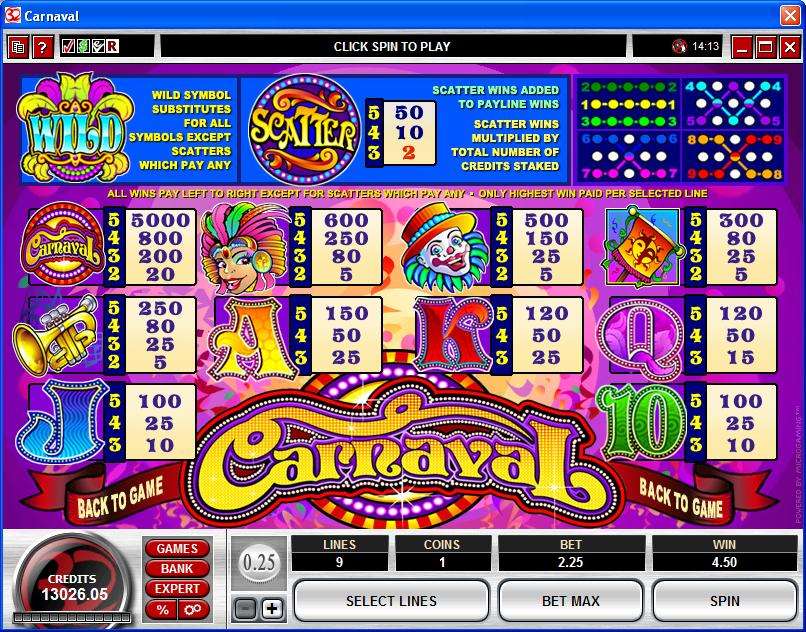Toggle the green dollar sign status box
This screenshot has height=632, width=806.
click(83, 47)
